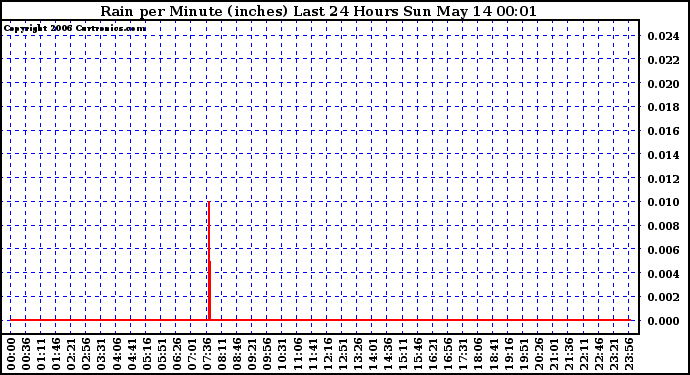This screenshot has height=375, width=690.
Task: Click the '14:36' time label
Action: [x=388, y=354]
